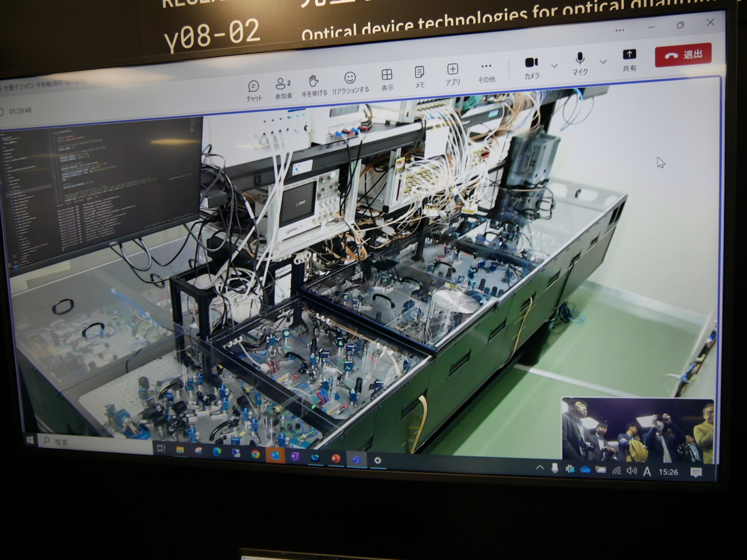This screenshot has height=560, width=747.
Task: Open the 15:26 clock calendar
Action: point(668,472)
